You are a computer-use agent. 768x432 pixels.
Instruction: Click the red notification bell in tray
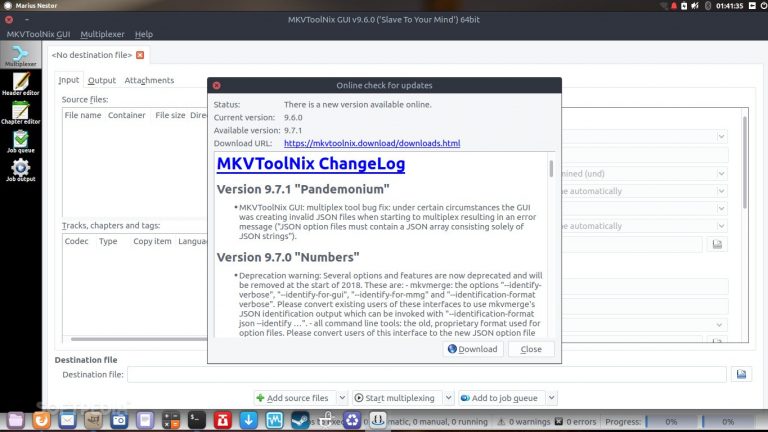tap(673, 6)
